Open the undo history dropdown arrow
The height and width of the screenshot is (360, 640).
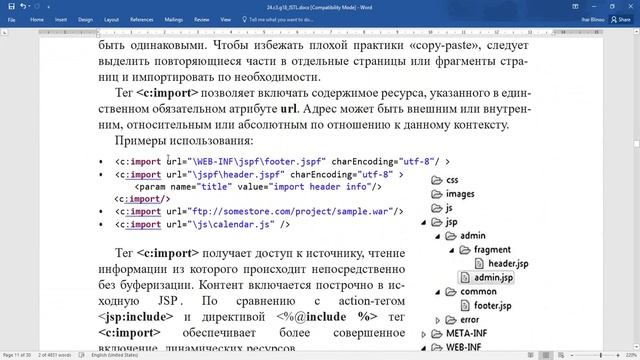[x=29, y=7]
